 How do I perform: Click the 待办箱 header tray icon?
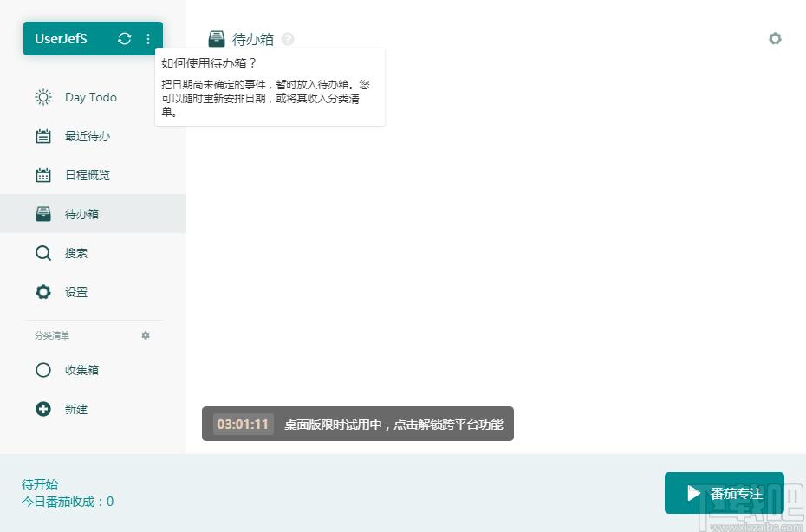click(217, 39)
